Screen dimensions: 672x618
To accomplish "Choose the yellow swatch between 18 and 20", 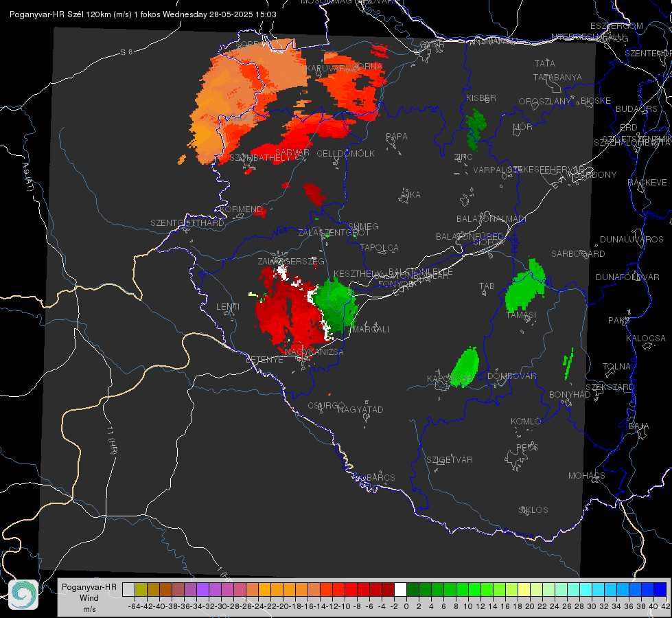I will coord(524,589).
